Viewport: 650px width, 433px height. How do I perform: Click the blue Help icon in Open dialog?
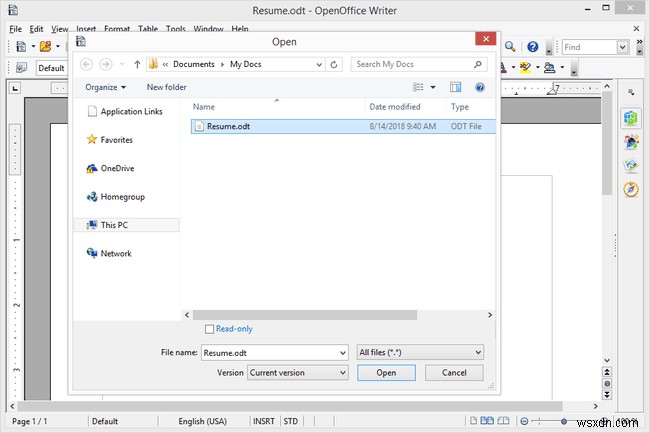[480, 87]
